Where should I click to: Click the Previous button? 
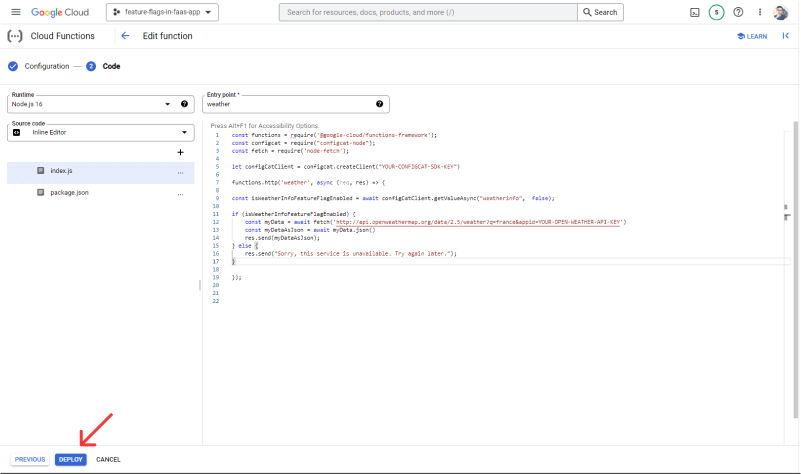pyautogui.click(x=30, y=459)
